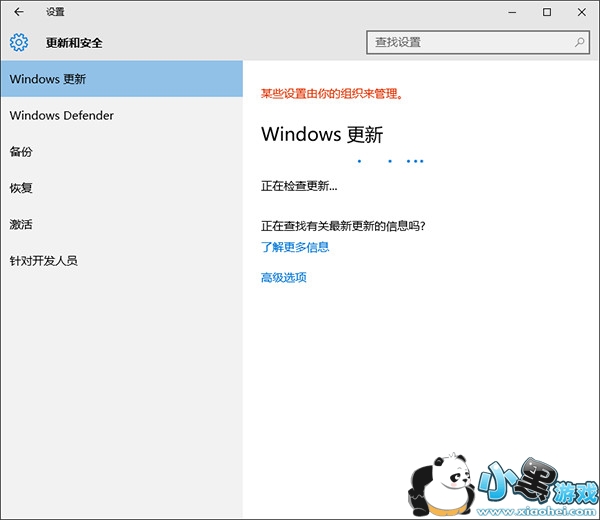This screenshot has height=520, width=600.
Task: Click the 正在检查更新 status text
Action: [299, 186]
